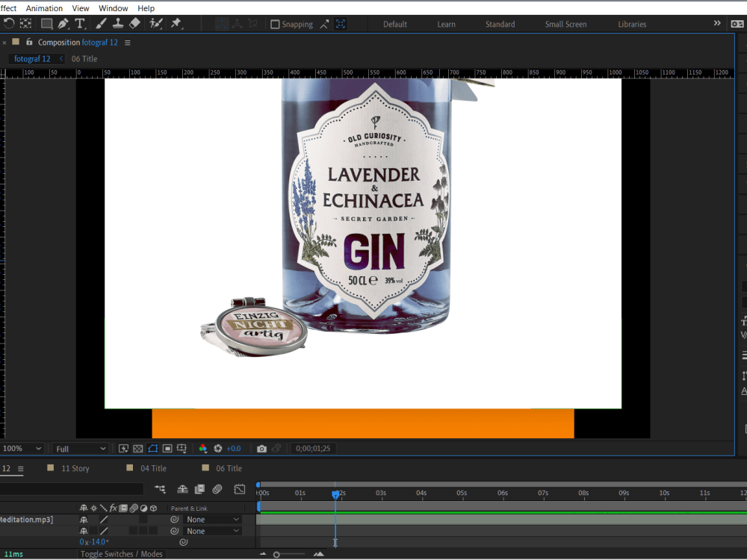Select the Horizontal Type tool
747x560 pixels.
pos(80,23)
